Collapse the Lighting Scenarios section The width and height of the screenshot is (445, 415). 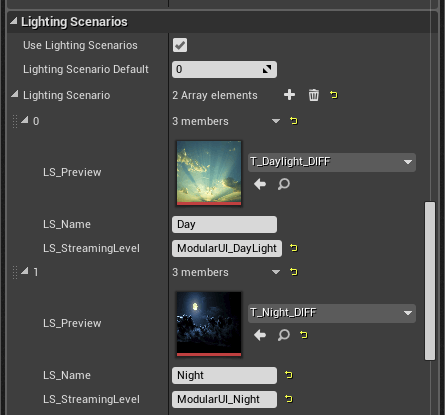pyautogui.click(x=14, y=21)
